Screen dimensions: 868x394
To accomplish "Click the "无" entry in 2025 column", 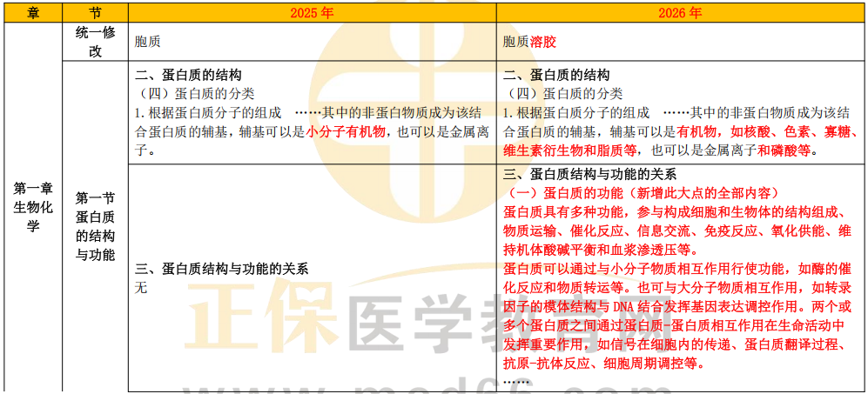I will (x=140, y=288).
